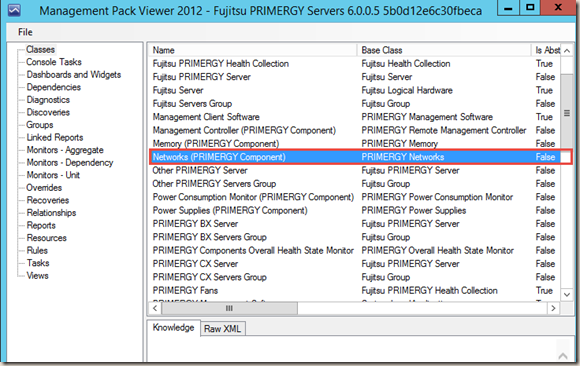Viewport: 580px width, 366px height.
Task: Click the horizontal scrollbar thumb
Action: [229, 308]
